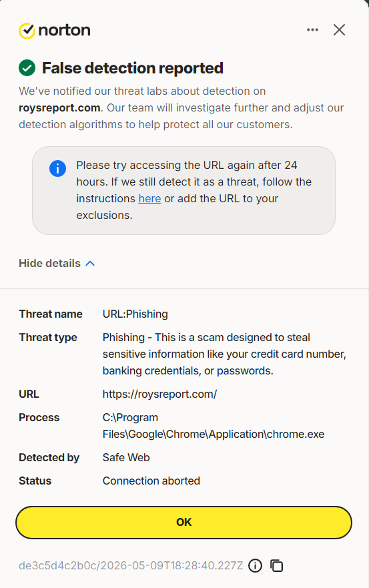Image resolution: width=369 pixels, height=588 pixels.
Task: Click the blue info icon in notice
Action: coord(57,168)
